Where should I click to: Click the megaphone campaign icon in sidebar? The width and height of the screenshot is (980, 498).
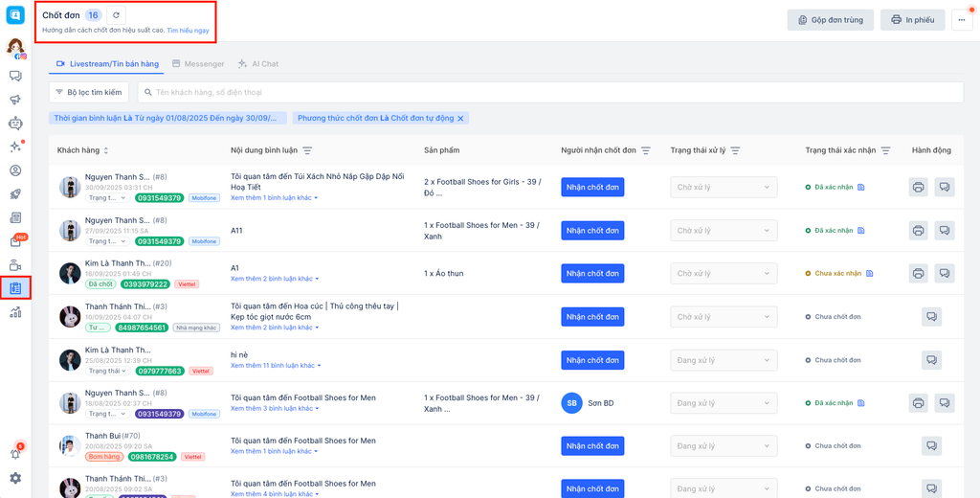point(15,100)
